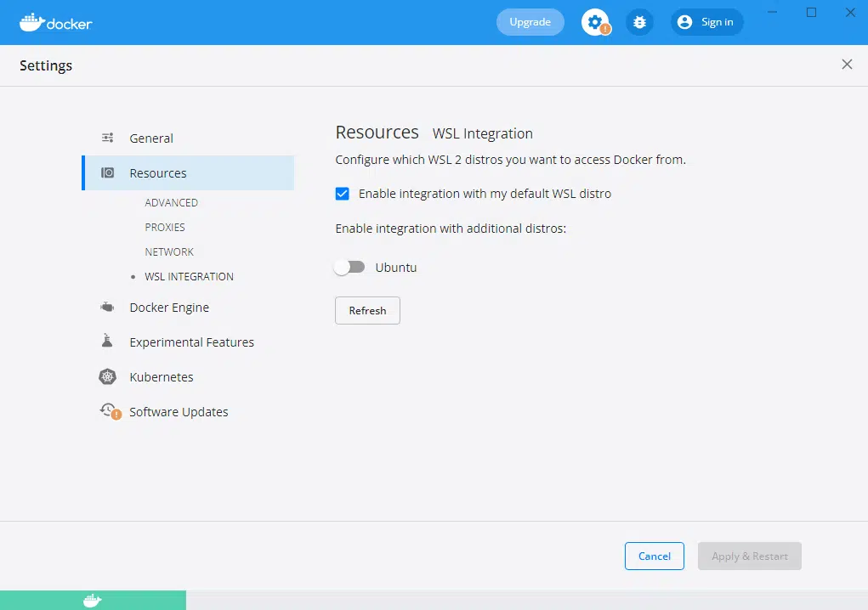Close the Docker Desktop window
The width and height of the screenshot is (868, 610).
pyautogui.click(x=850, y=12)
